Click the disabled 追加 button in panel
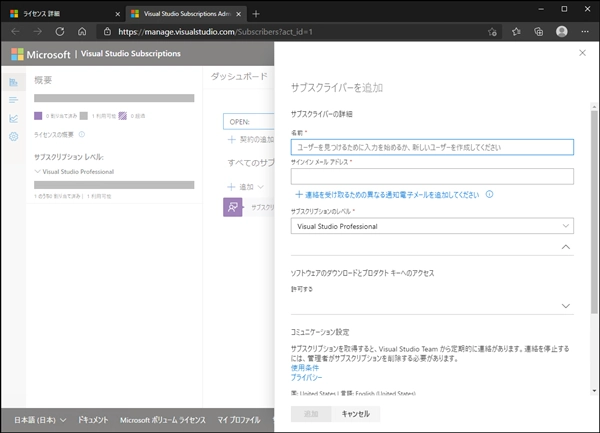Image resolution: width=600 pixels, height=433 pixels. pyautogui.click(x=311, y=414)
